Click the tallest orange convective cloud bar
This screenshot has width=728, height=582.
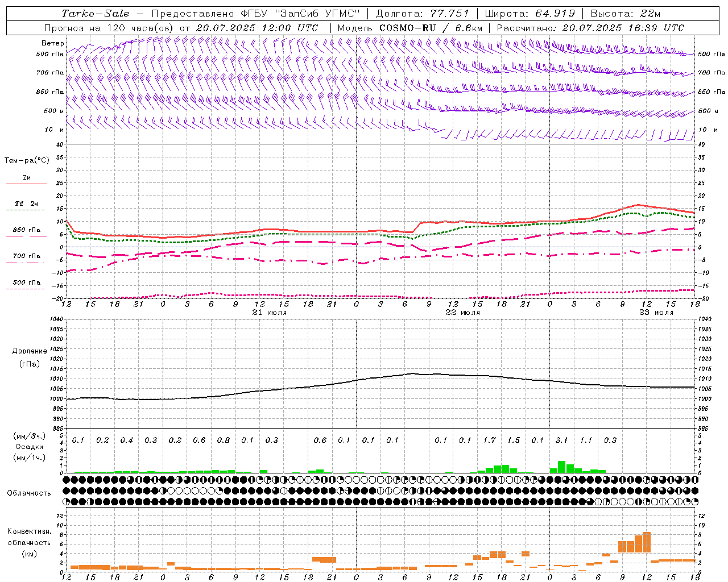click(647, 542)
